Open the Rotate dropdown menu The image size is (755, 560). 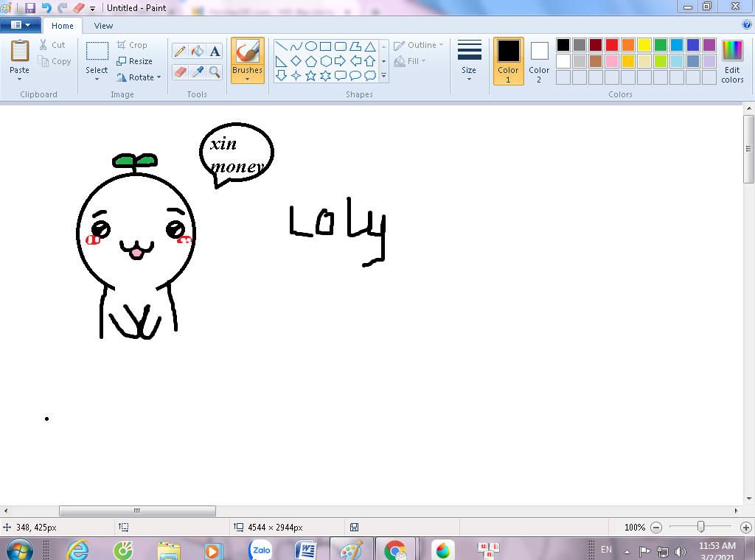[159, 77]
